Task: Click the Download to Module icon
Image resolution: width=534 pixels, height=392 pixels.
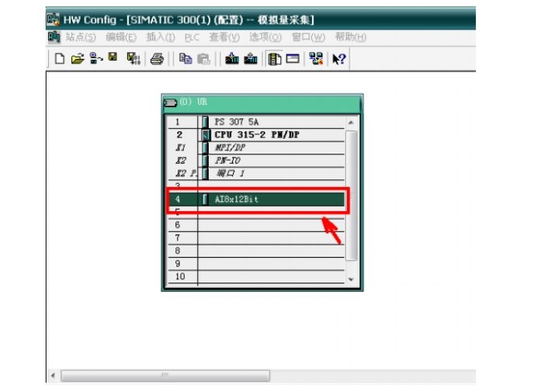Action: (x=231, y=59)
